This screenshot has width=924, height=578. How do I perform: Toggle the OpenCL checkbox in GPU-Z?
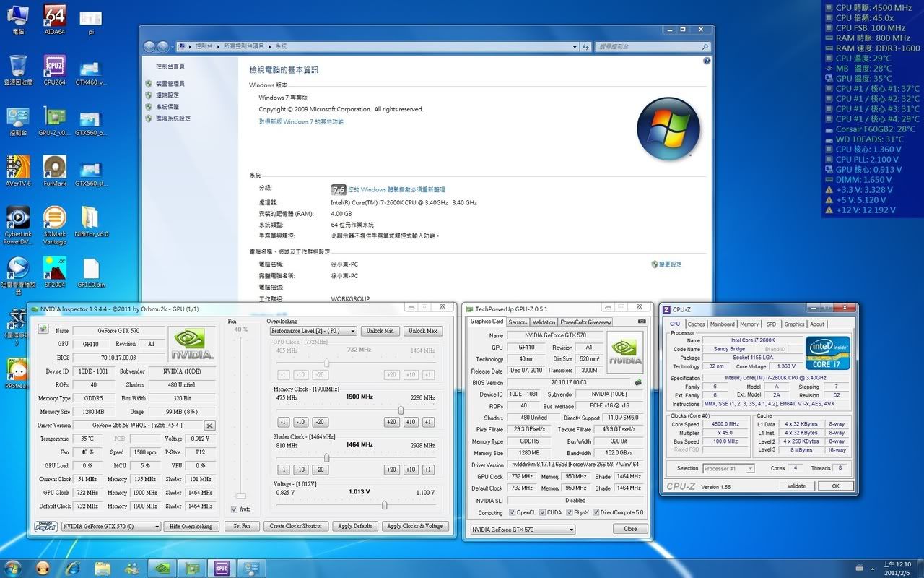point(511,513)
